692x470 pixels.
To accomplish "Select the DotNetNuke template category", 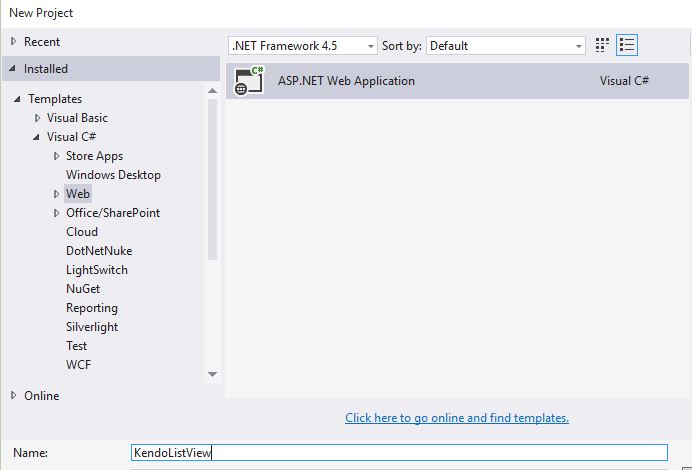I will tap(99, 251).
